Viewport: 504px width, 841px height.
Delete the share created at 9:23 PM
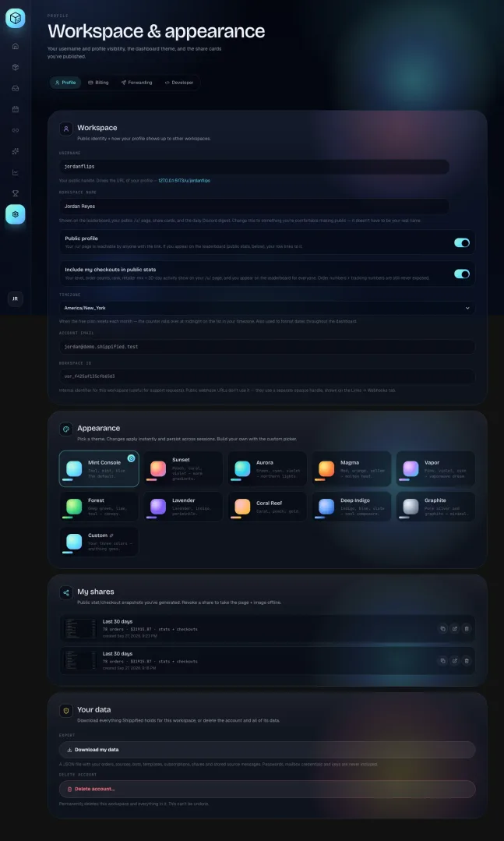[x=467, y=628]
